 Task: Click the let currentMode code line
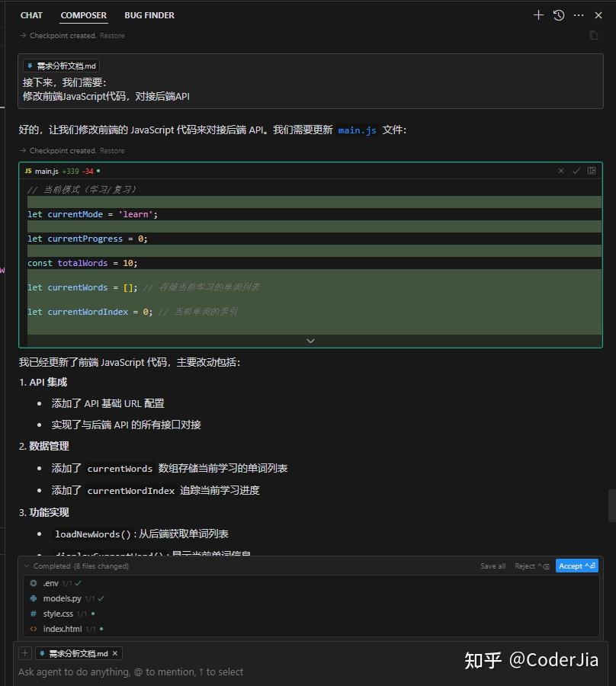[x=92, y=214]
